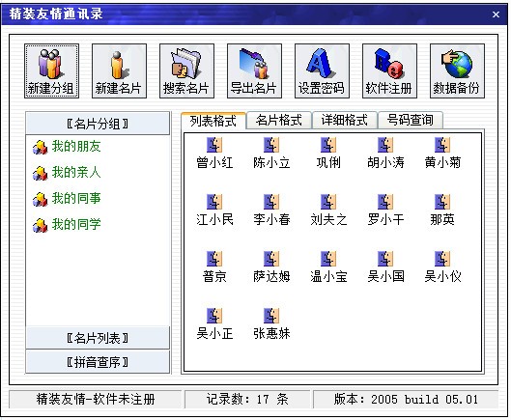Select the 李小春 contact icon
The image size is (511, 420).
coord(271,202)
